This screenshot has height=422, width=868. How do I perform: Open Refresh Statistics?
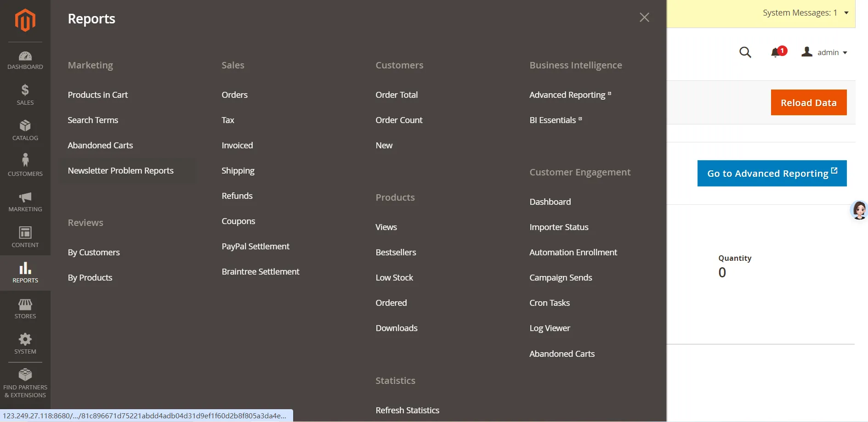[x=408, y=411]
